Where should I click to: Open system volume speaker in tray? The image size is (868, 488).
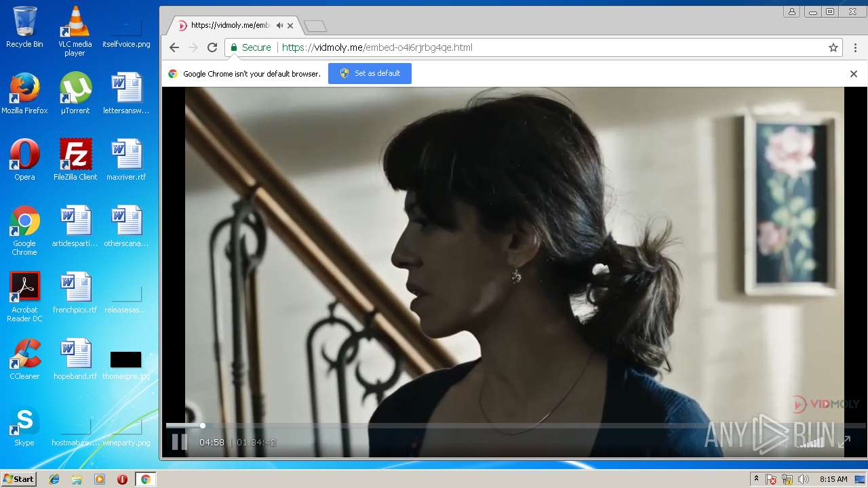point(804,479)
